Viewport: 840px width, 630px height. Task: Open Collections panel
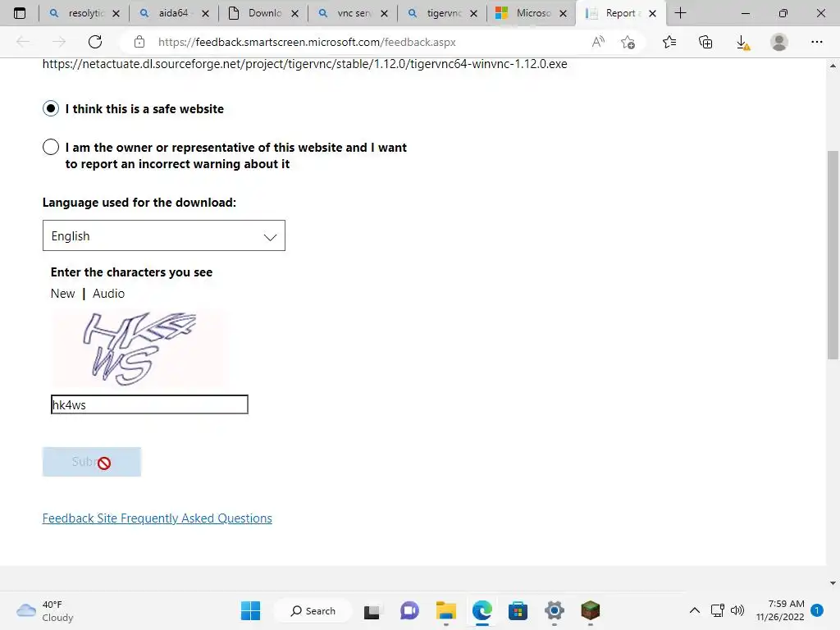(705, 42)
